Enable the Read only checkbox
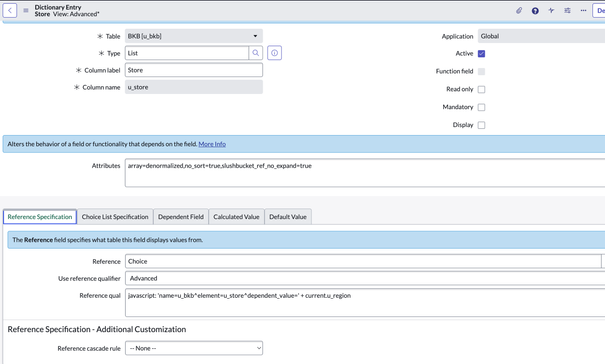Viewport: 605px width, 364px height. click(x=482, y=90)
